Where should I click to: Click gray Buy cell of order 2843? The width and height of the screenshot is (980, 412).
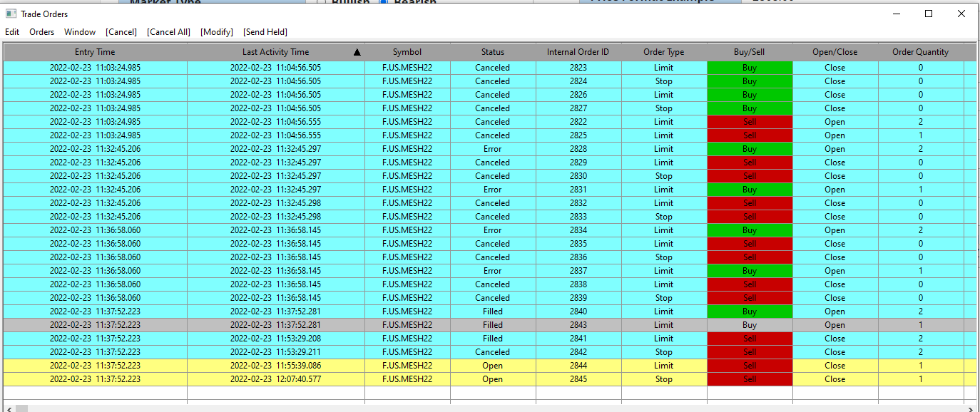click(x=750, y=325)
